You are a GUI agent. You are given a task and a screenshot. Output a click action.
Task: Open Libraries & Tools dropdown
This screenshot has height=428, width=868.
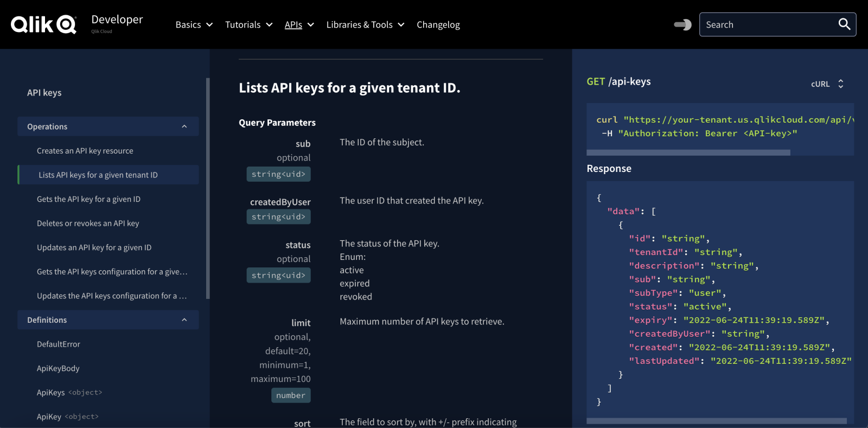pos(365,25)
